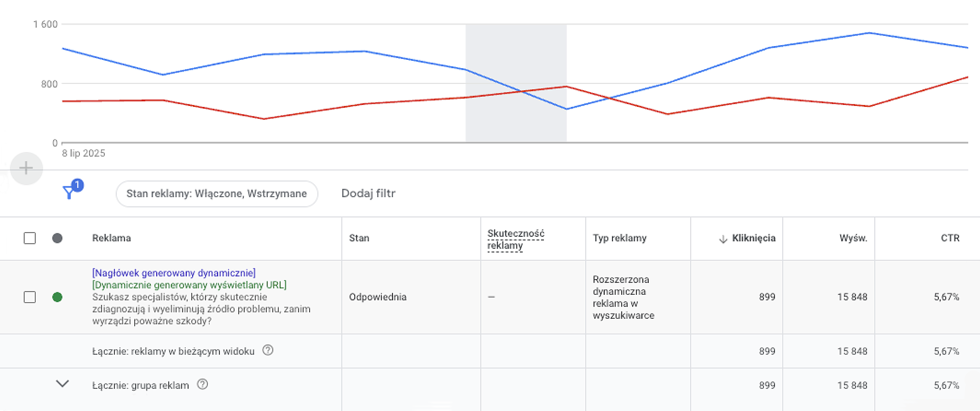Image resolution: width=980 pixels, height=411 pixels.
Task: Click the Reklama column header
Action: click(111, 238)
